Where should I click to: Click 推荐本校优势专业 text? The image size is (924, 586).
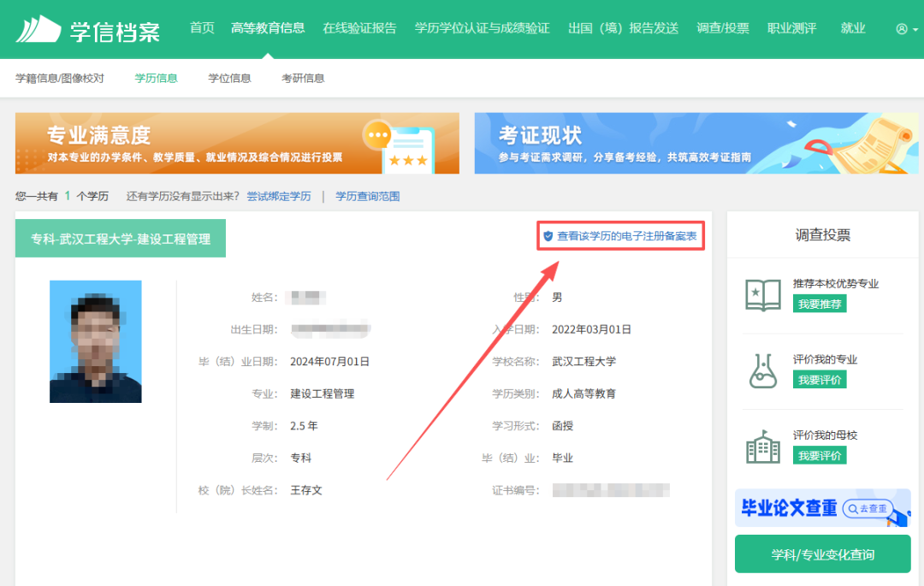pos(836,283)
